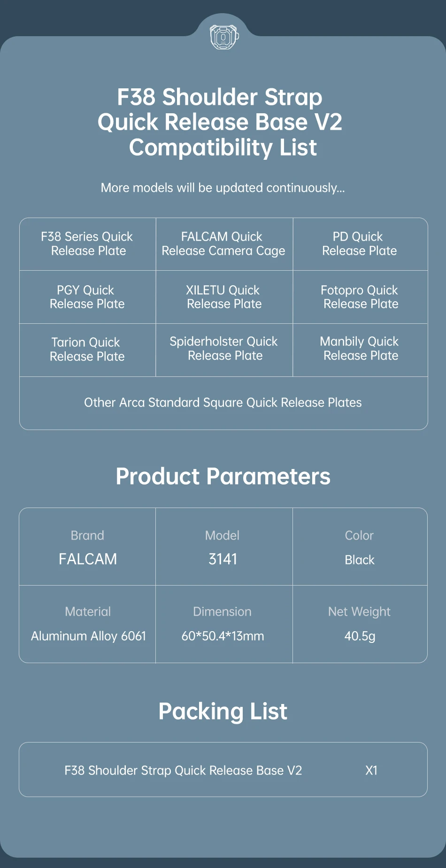
Task: Select the FALCAM Quick Release Camera Cage cell
Action: [x=223, y=244]
